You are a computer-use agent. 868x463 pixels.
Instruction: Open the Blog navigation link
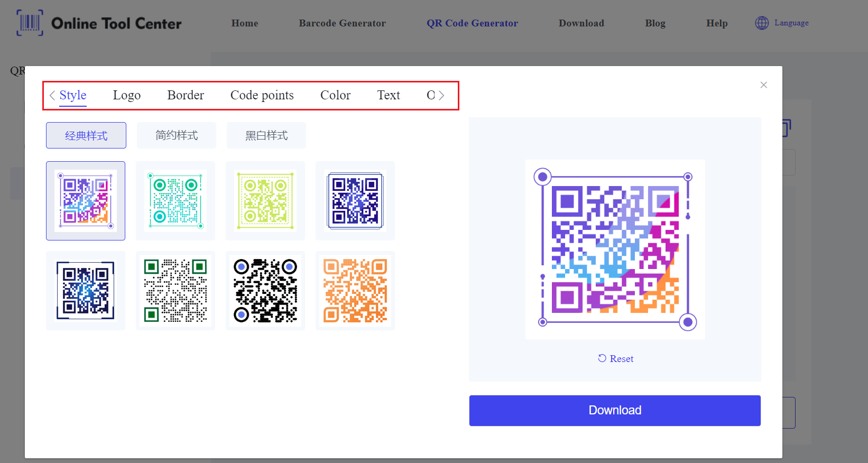(x=655, y=23)
